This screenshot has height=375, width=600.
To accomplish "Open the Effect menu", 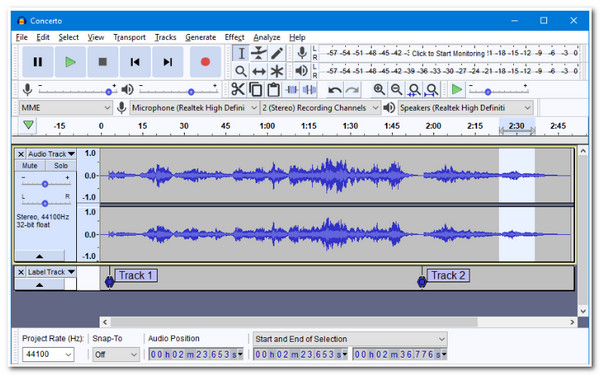I will point(234,37).
